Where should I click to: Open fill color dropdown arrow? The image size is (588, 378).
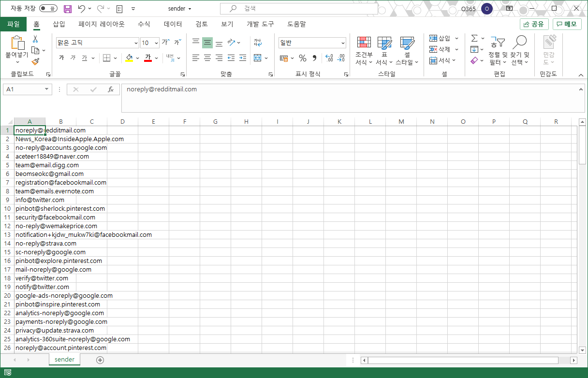(x=138, y=58)
